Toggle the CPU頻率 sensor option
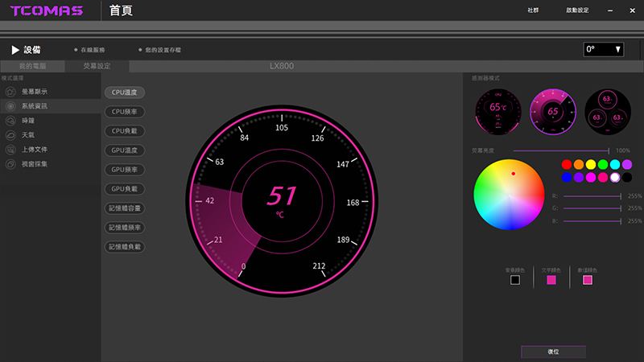This screenshot has width=644, height=362. pos(124,111)
